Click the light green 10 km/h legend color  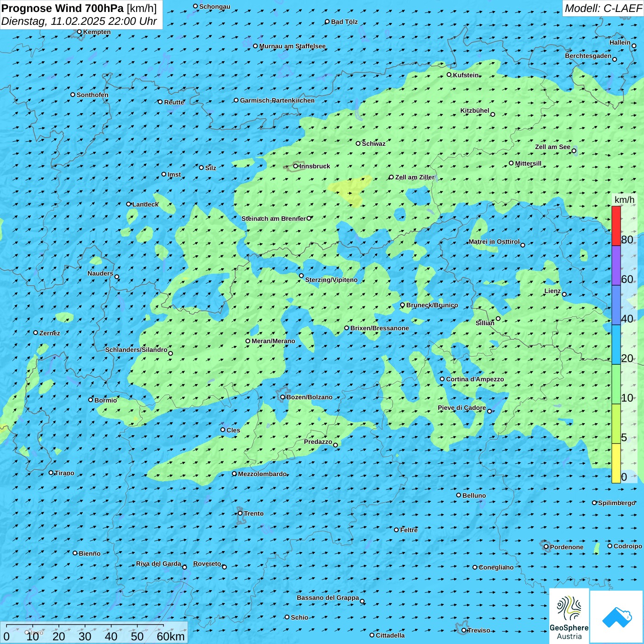click(616, 384)
